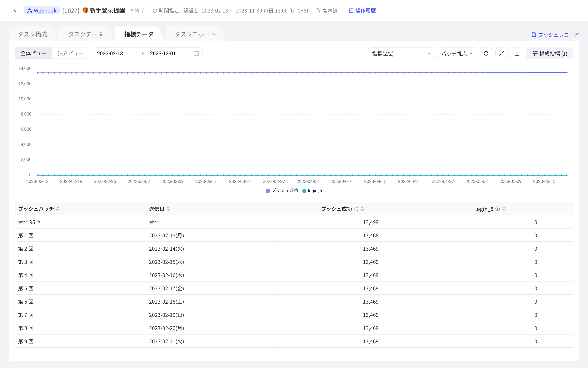Switch to タスク構成 tab
The image size is (588, 368).
32,34
